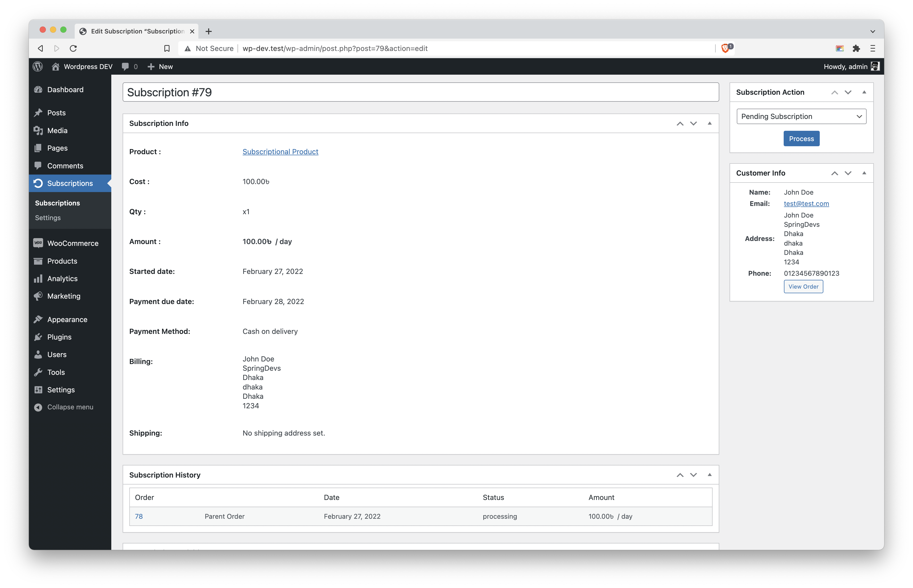913x588 pixels.
Task: Expand the Customer Info panel downward
Action: [848, 174]
